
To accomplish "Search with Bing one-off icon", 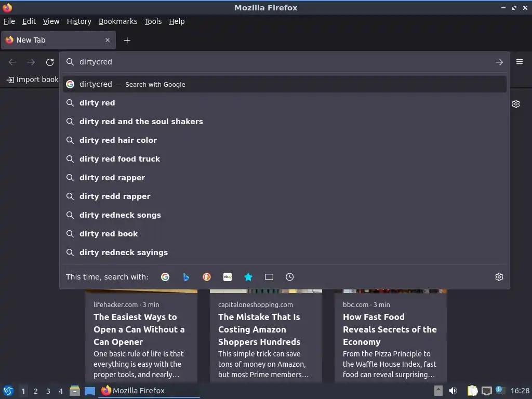I will click(x=186, y=277).
